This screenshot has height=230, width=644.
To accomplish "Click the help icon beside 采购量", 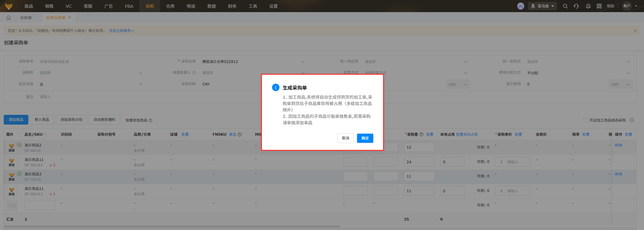I will [421, 134].
